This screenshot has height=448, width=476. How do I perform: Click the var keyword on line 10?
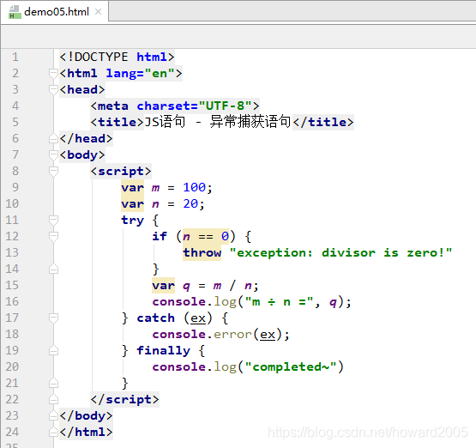click(132, 203)
